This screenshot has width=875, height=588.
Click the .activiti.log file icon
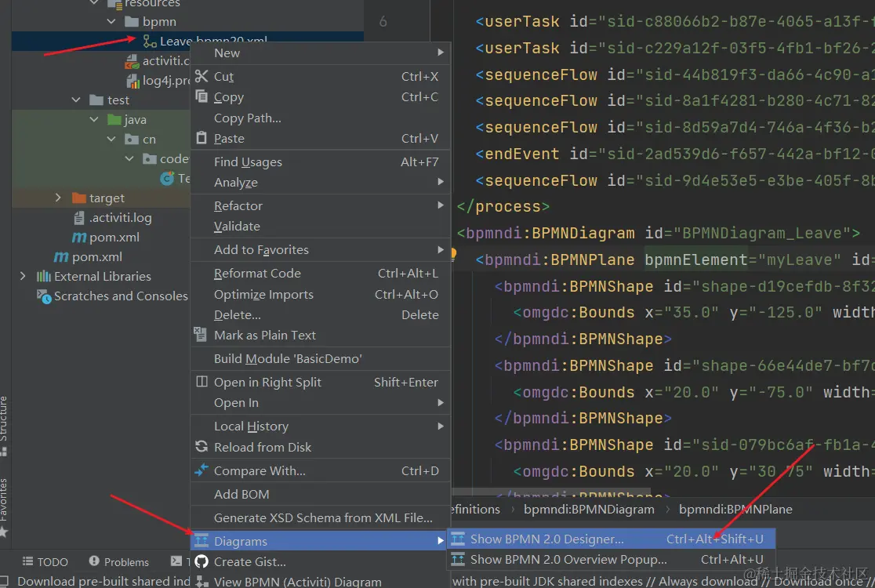(79, 218)
